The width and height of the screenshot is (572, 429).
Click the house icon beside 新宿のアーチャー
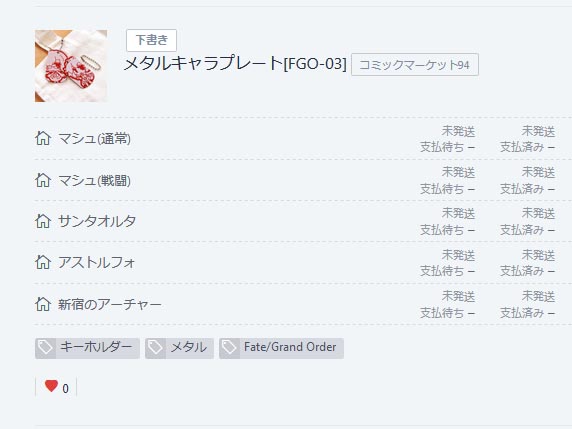[x=43, y=304]
